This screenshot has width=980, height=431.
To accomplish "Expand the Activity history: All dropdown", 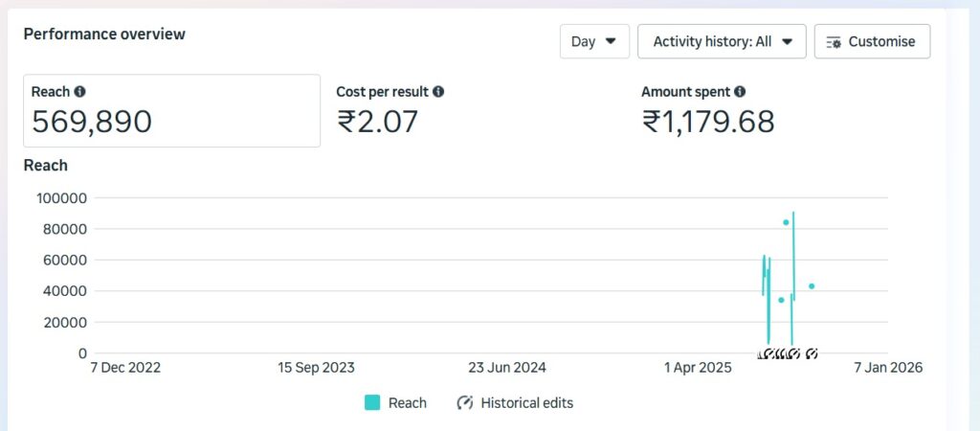I will (723, 41).
